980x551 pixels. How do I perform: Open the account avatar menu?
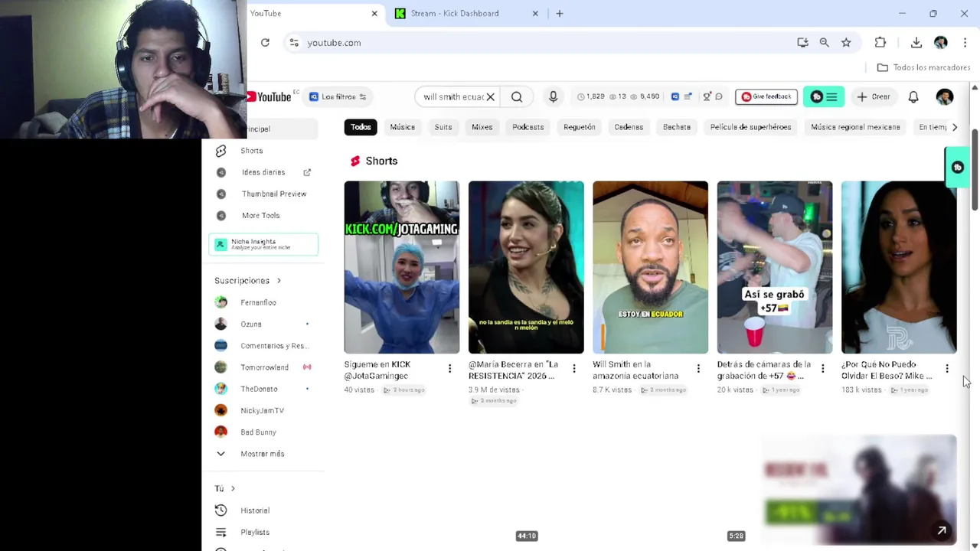click(x=944, y=96)
